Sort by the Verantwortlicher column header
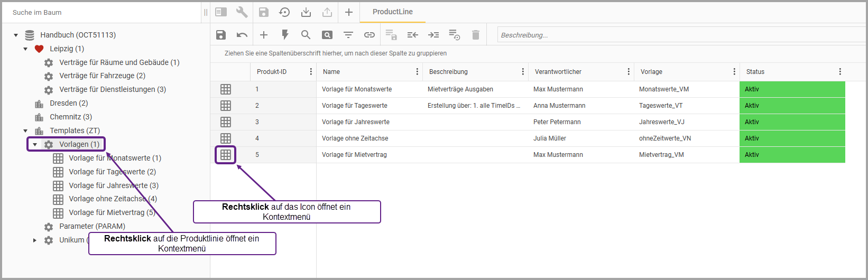 pyautogui.click(x=558, y=72)
